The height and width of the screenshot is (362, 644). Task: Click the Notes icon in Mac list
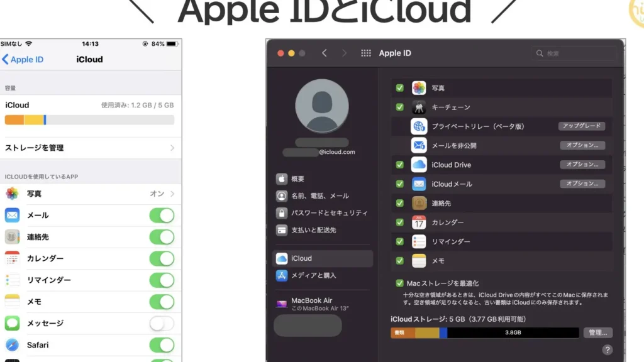pyautogui.click(x=418, y=261)
